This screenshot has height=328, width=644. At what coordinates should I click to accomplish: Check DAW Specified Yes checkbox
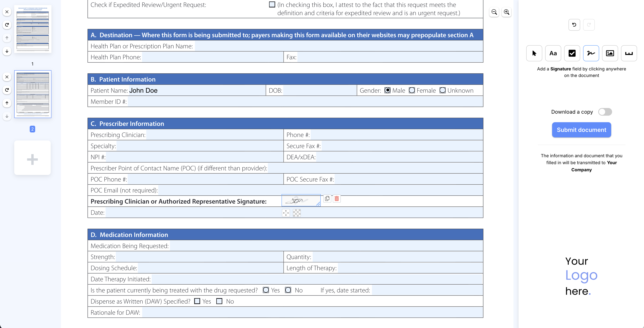(197, 301)
